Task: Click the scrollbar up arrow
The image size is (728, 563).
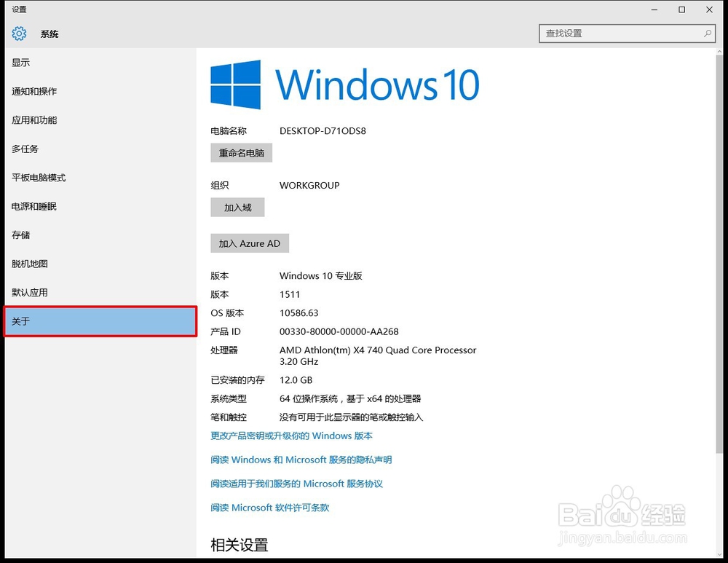Action: tap(719, 52)
